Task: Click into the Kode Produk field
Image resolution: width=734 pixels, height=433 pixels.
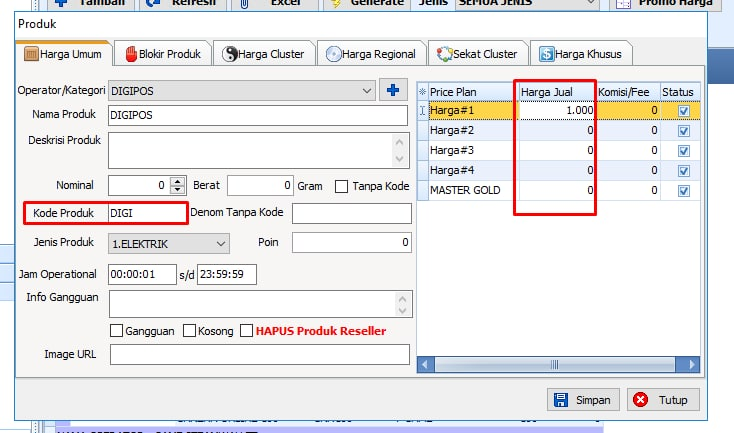Action: tap(145, 213)
